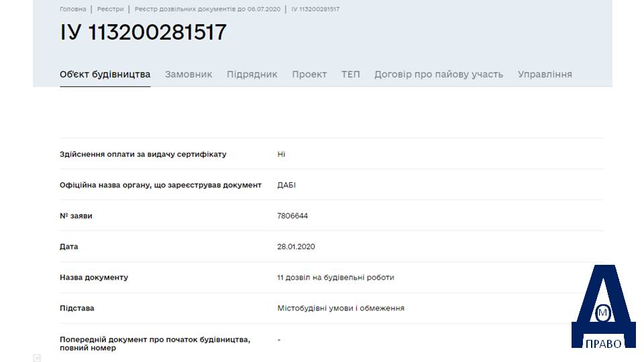Switch to the Замовник tab
The image size is (644, 362).
point(189,74)
